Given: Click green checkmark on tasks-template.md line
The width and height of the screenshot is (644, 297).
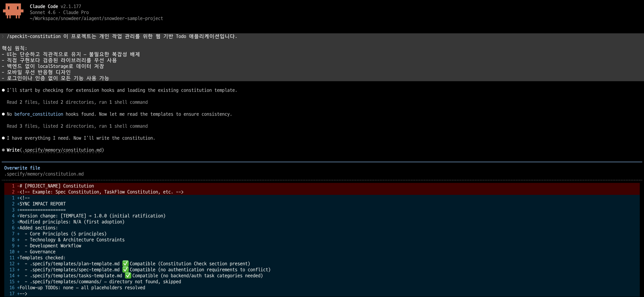Looking at the screenshot, I should pyautogui.click(x=128, y=276).
